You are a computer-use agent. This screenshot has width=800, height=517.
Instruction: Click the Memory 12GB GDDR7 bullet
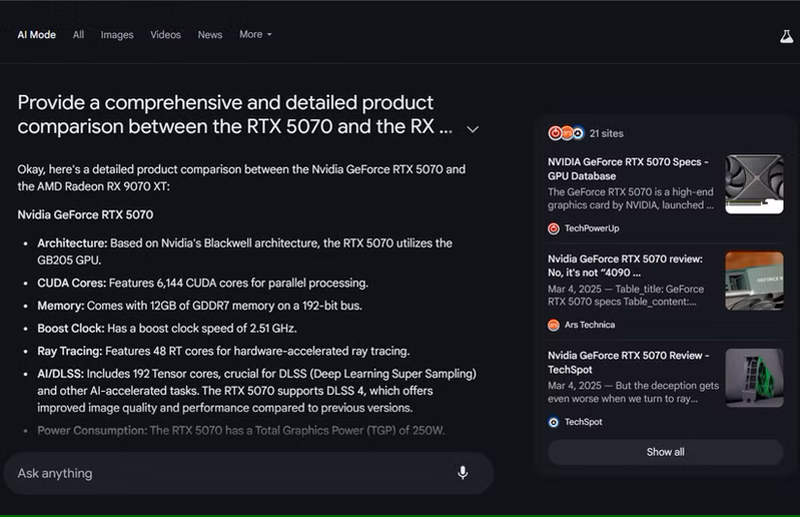tap(199, 306)
